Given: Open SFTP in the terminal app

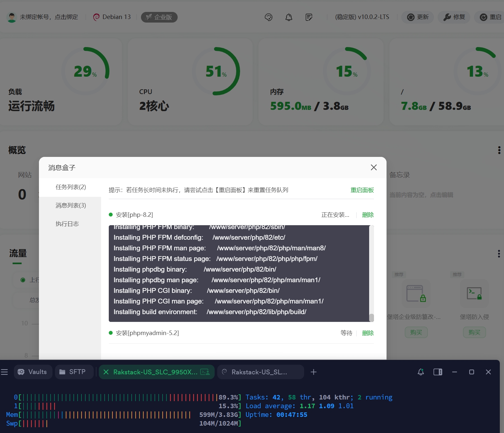Looking at the screenshot, I should [74, 372].
